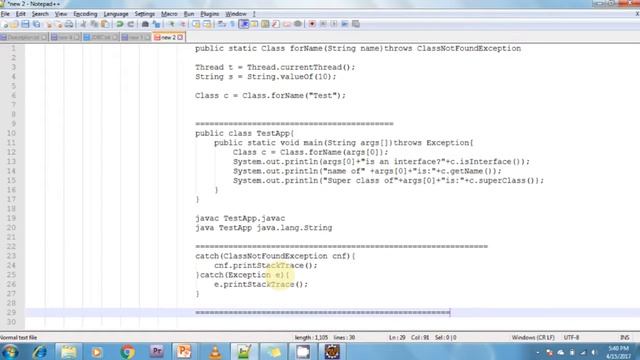This screenshot has width=640, height=360.
Task: Click the Redo toolbar icon
Action: tap(131, 24)
